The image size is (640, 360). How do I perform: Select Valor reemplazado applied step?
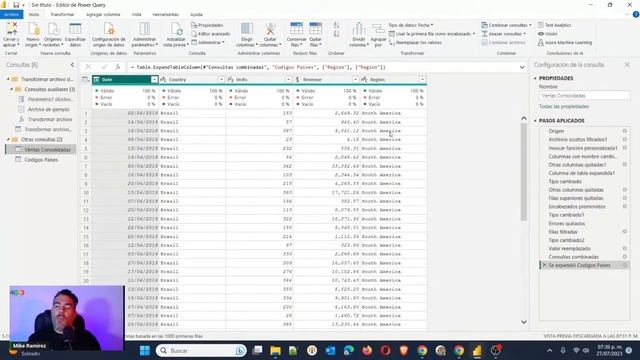(x=569, y=248)
